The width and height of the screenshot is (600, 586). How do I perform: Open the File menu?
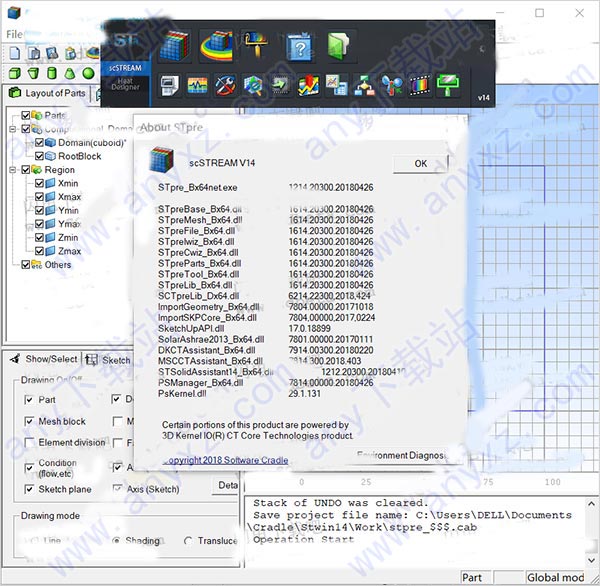pyautogui.click(x=14, y=34)
